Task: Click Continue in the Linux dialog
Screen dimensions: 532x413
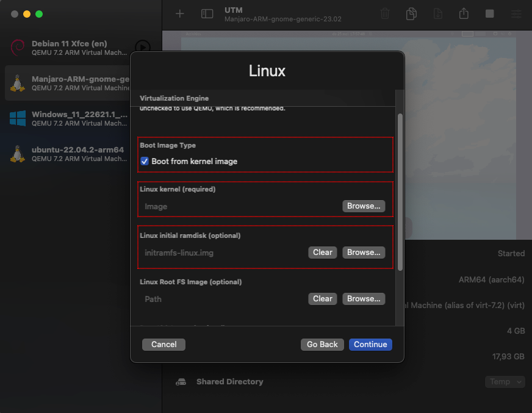Action: (x=370, y=345)
